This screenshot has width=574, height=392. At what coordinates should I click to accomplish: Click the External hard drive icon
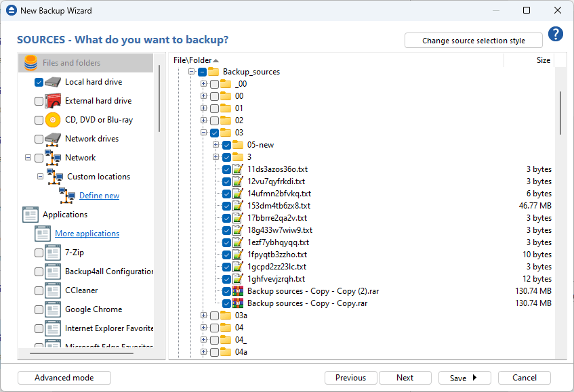54,101
